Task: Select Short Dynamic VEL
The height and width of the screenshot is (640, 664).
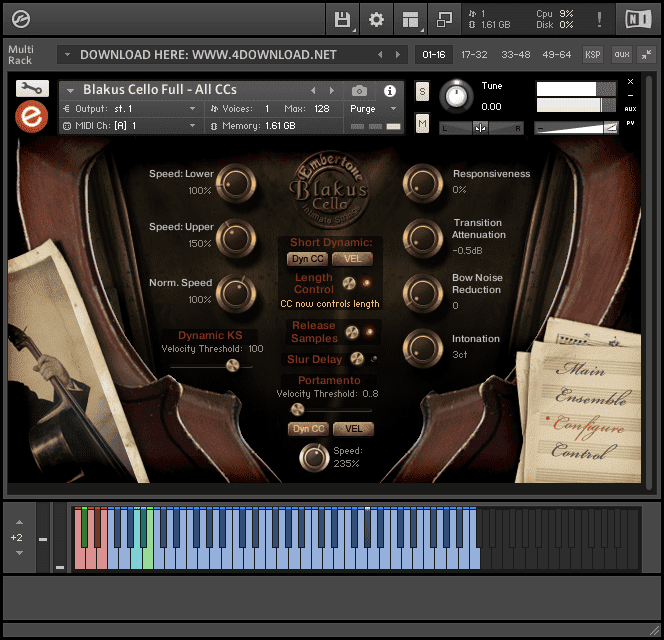Action: 352,259
